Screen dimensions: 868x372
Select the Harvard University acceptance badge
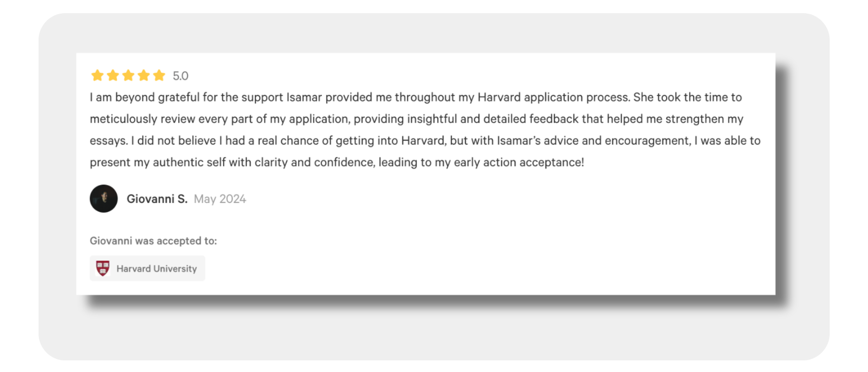click(x=147, y=268)
